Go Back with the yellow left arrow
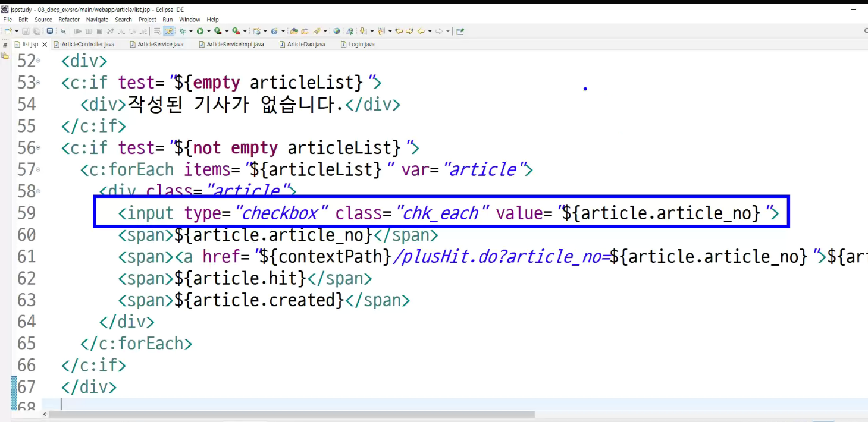 [x=421, y=31]
